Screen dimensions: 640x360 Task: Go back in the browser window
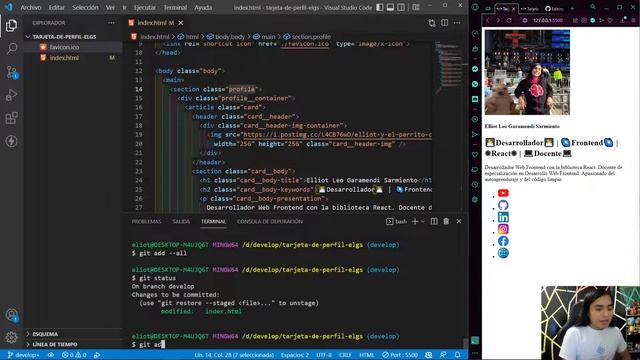tap(488, 20)
